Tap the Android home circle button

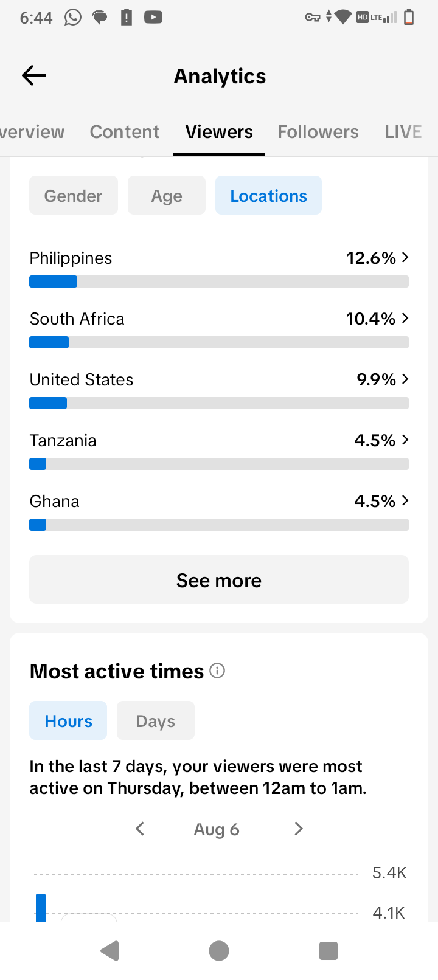[x=219, y=951]
